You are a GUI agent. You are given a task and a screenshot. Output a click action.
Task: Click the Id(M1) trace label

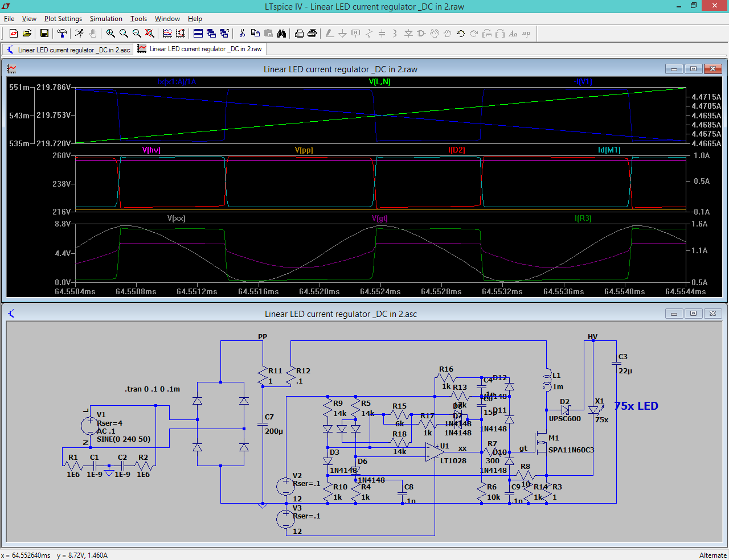tap(609, 150)
